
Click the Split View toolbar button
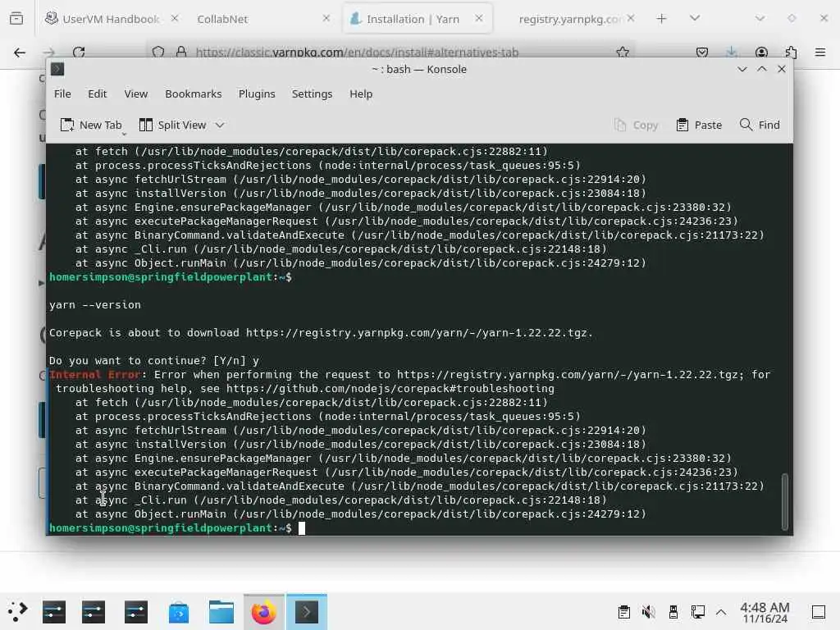[172, 125]
